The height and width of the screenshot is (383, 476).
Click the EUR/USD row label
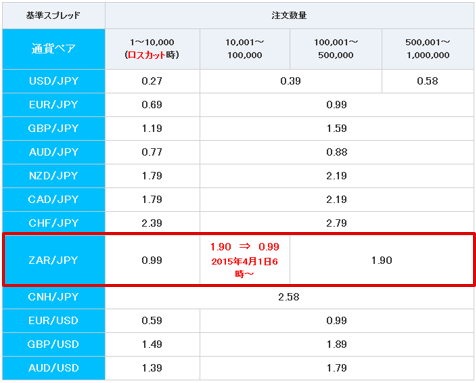pos(54,320)
